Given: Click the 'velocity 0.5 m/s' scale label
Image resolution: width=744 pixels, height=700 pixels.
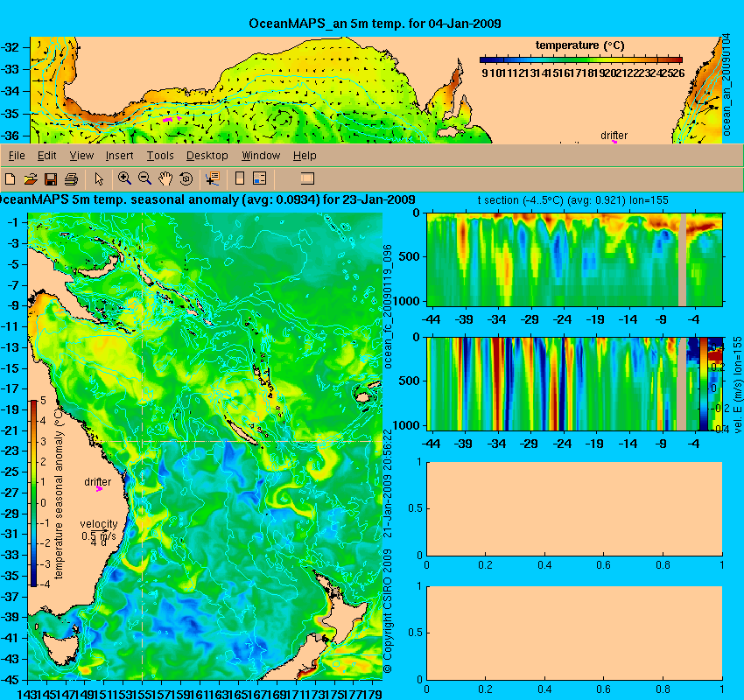Looking at the screenshot, I should tap(99, 530).
